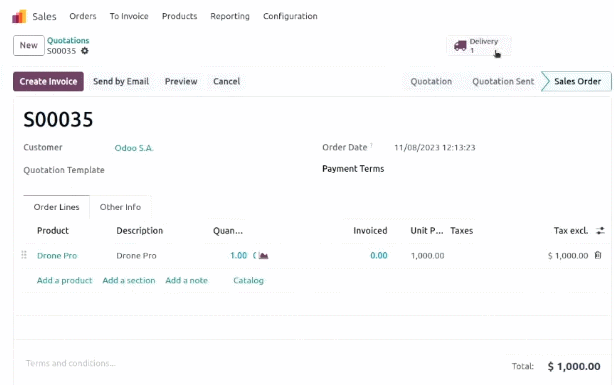Viewport: 614px width, 385px height.
Task: Click the Odoo Sales app logo
Action: point(19,16)
